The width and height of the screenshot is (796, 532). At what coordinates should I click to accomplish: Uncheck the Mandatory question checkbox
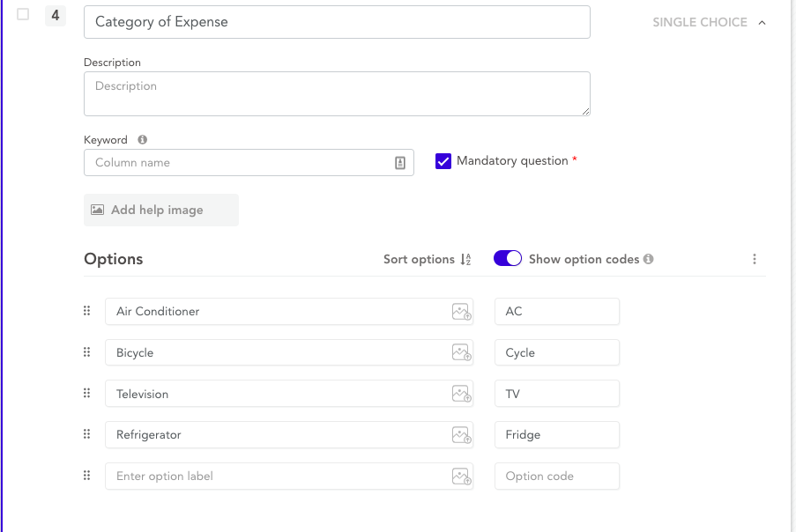(x=443, y=161)
